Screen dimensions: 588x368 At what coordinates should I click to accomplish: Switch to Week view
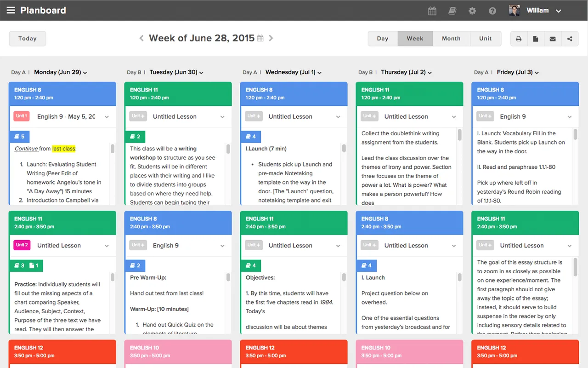(415, 39)
